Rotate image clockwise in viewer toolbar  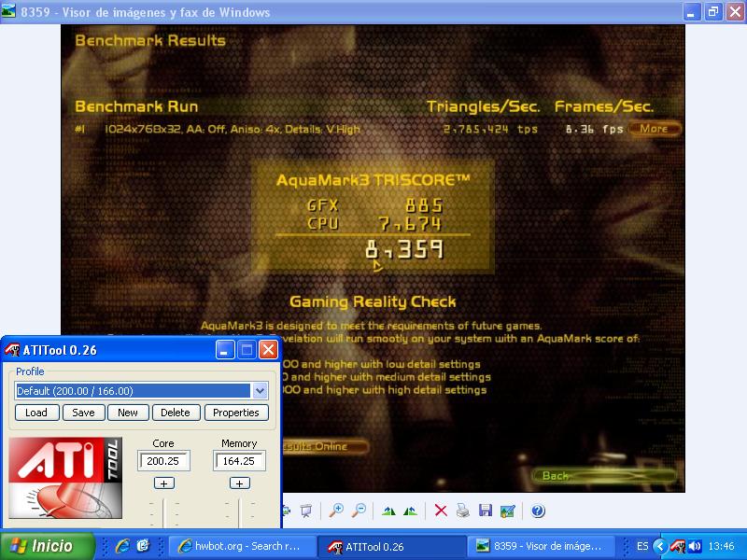pyautogui.click(x=388, y=511)
